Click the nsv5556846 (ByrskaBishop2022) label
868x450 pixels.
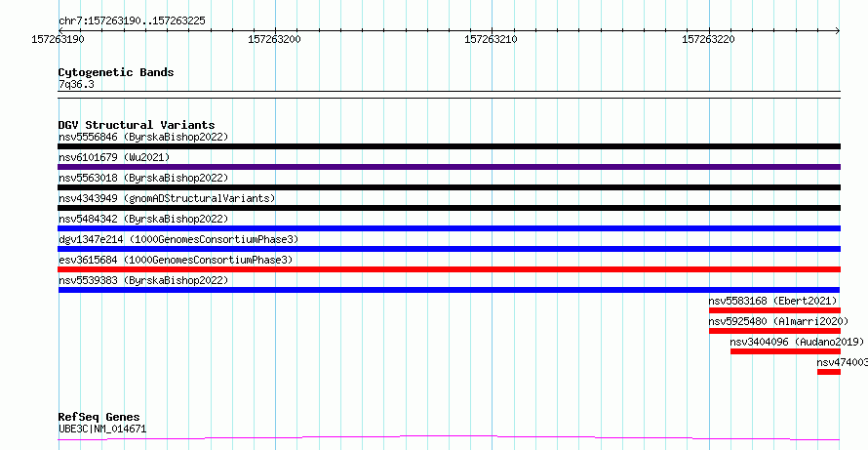coord(143,137)
